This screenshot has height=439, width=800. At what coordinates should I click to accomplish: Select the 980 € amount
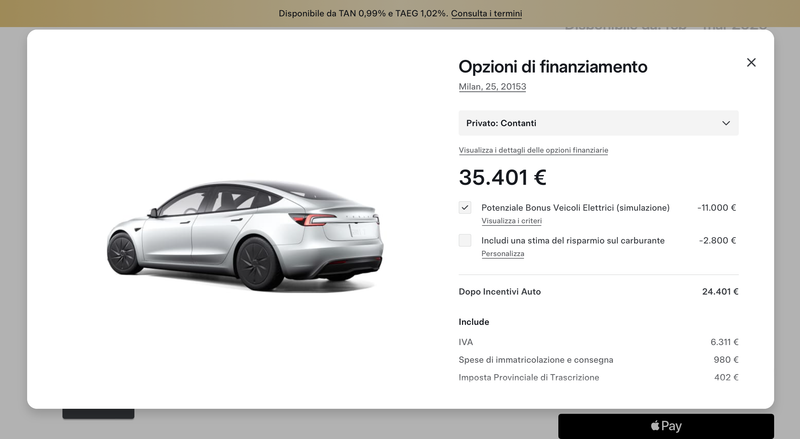(x=726, y=360)
